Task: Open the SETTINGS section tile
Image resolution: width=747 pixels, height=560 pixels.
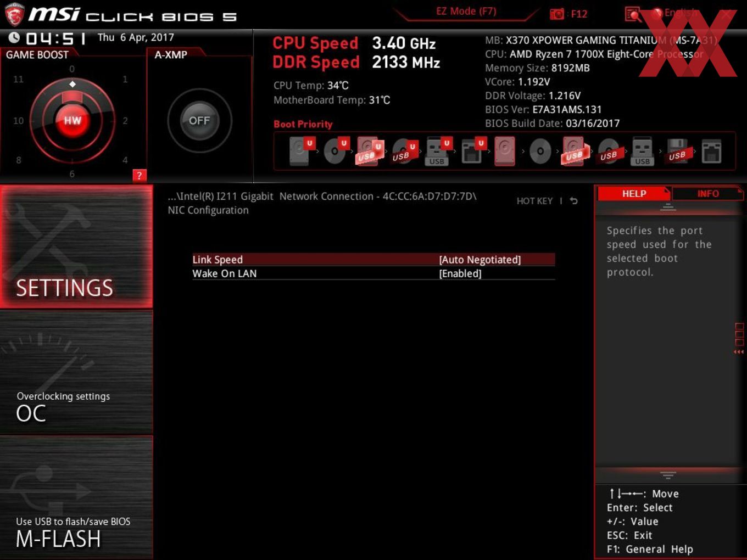Action: [x=76, y=247]
